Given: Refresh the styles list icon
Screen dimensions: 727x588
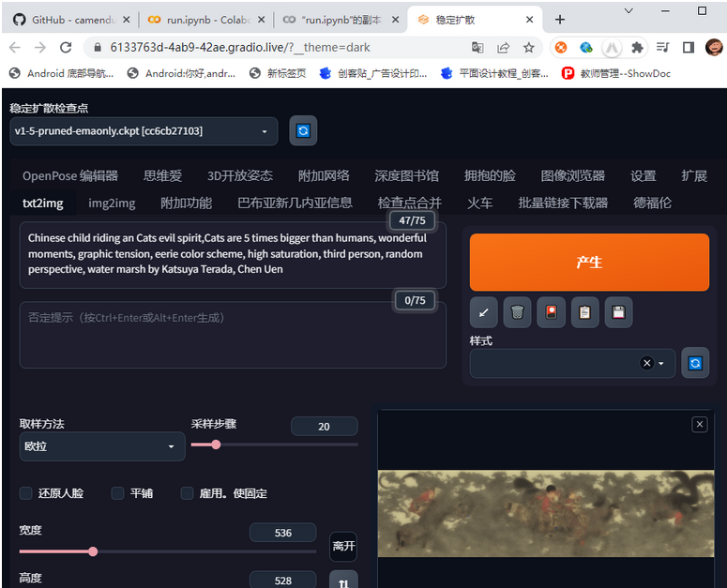Looking at the screenshot, I should pyautogui.click(x=695, y=363).
